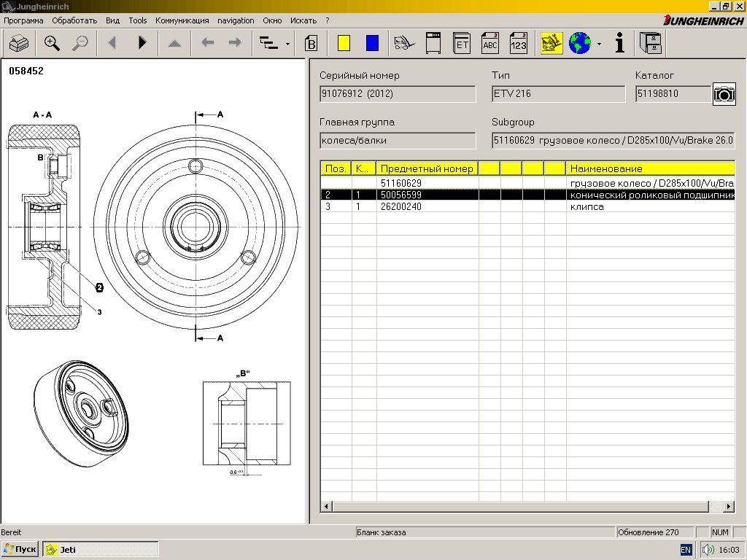
Task: Go to previous page with left triangle
Action: tap(112, 43)
